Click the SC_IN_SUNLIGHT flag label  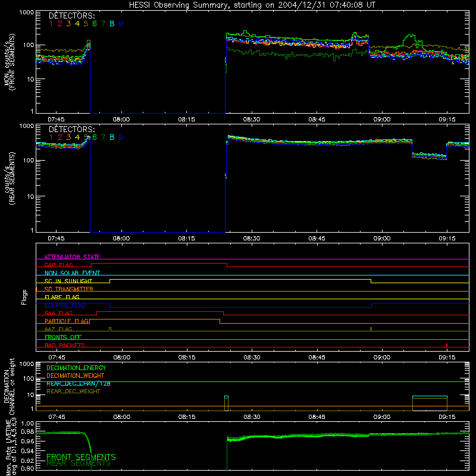(68, 281)
